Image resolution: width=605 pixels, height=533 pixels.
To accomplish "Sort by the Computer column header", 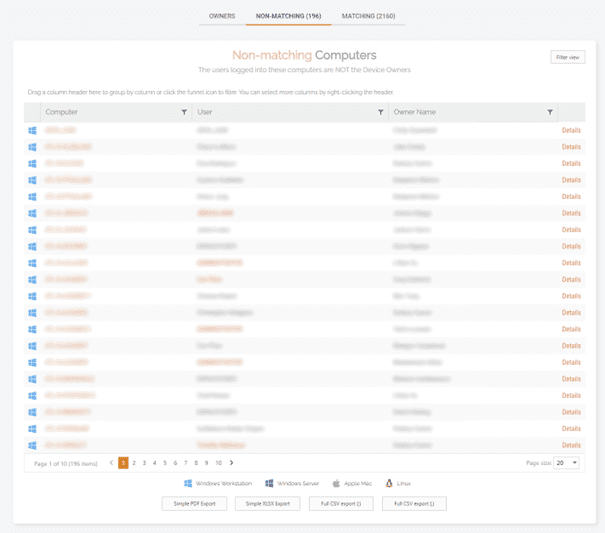I will point(62,112).
